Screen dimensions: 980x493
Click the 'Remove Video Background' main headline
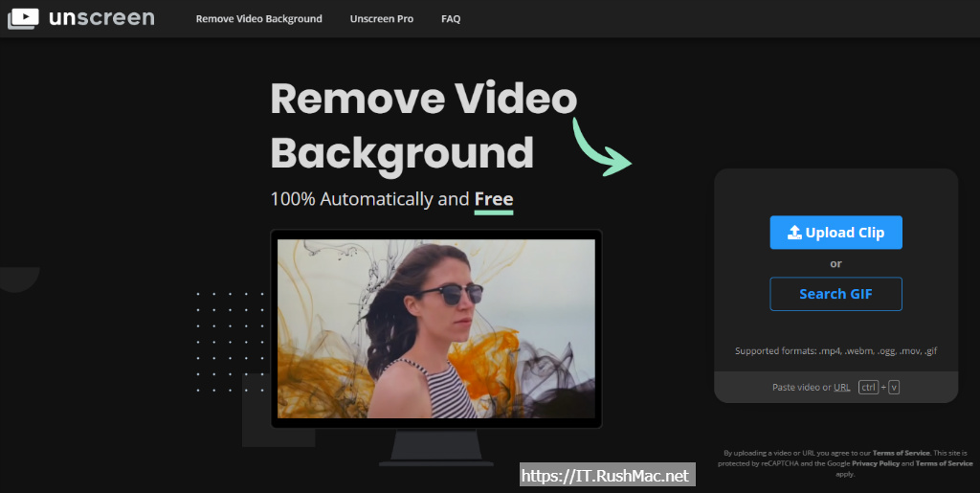pyautogui.click(x=424, y=126)
